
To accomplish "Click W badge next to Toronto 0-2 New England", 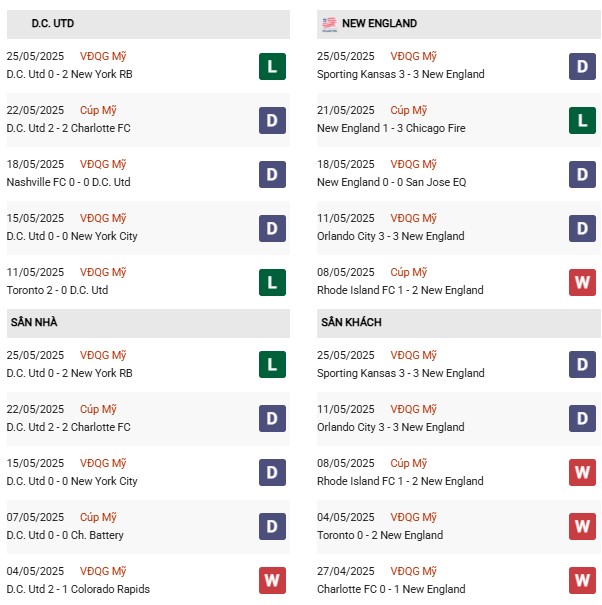I will point(582,526).
